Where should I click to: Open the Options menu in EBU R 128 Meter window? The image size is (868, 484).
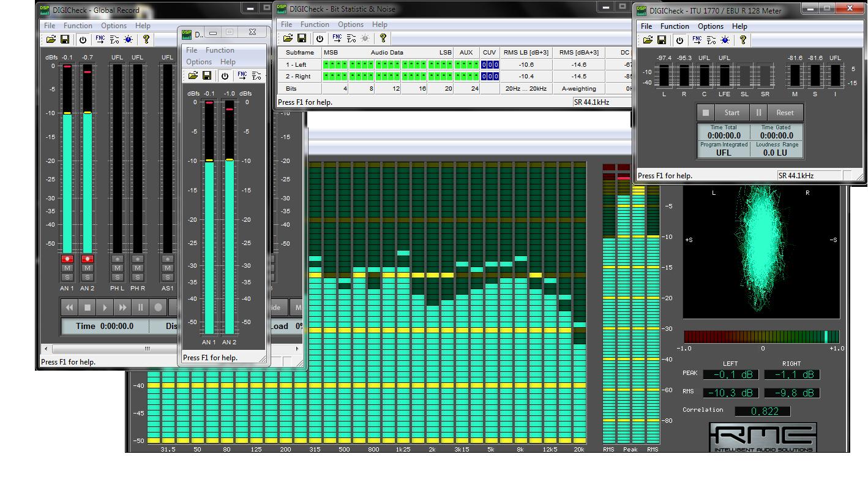click(711, 26)
